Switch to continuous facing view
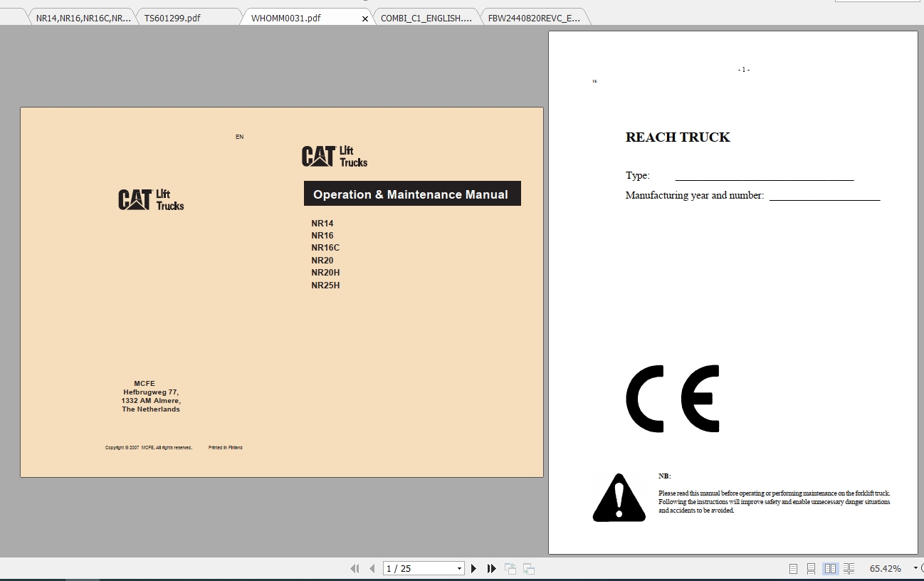 coord(849,568)
